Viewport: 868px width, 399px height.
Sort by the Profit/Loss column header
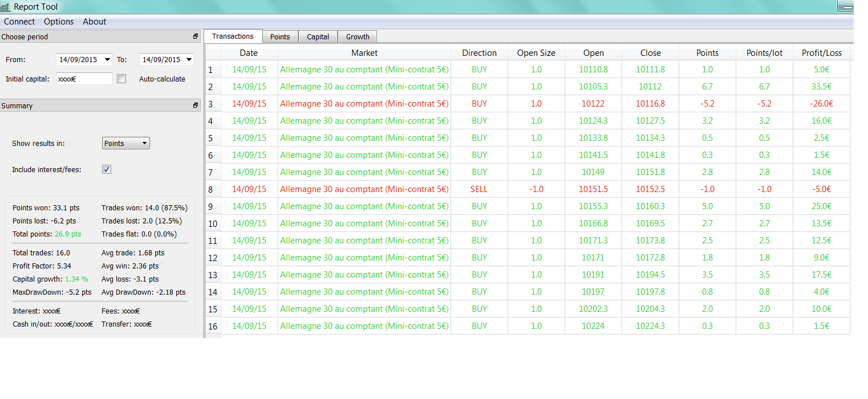(x=821, y=53)
